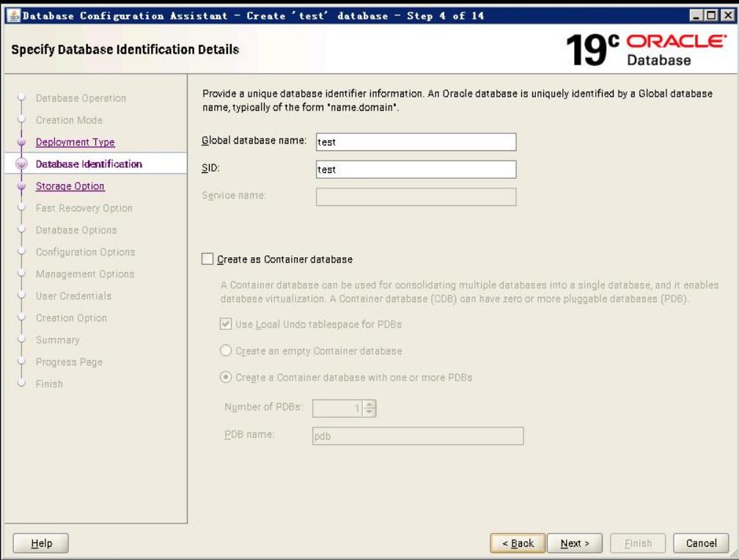This screenshot has height=560, width=739.
Task: Click the User Credentials step
Action: click(x=73, y=296)
